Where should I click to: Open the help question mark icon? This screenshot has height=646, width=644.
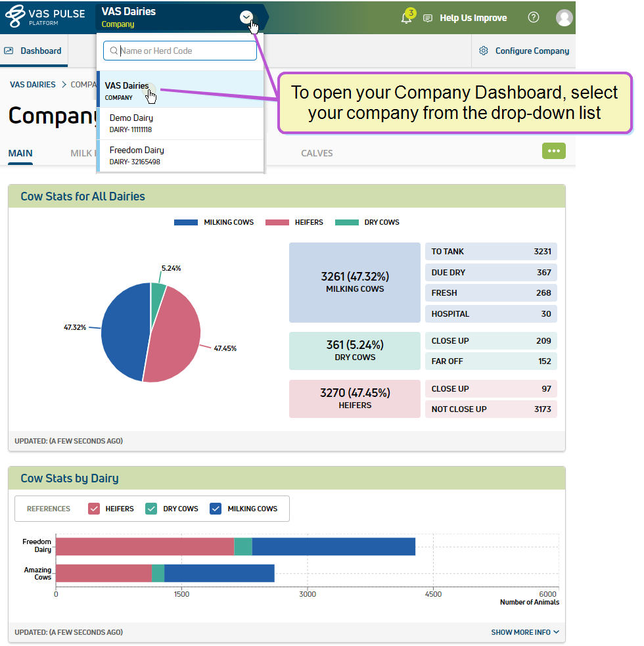pyautogui.click(x=533, y=17)
